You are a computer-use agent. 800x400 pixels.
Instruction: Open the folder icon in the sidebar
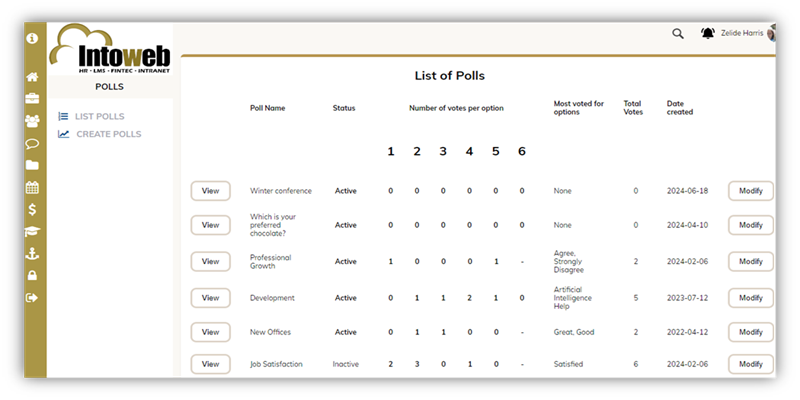[x=32, y=165]
